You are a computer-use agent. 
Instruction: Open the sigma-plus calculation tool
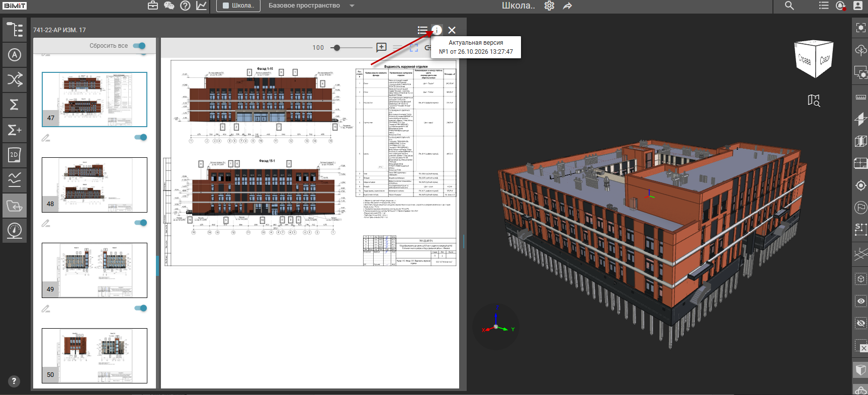(x=15, y=130)
